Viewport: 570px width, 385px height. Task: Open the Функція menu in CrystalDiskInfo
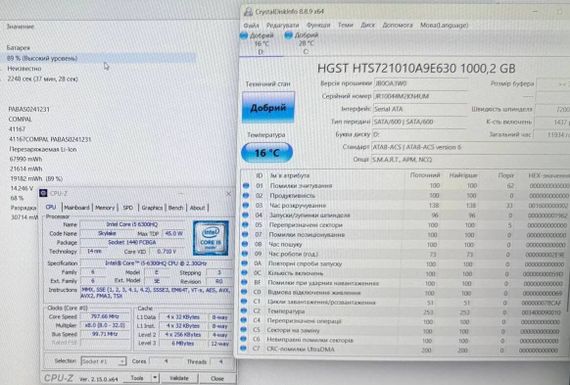click(318, 25)
